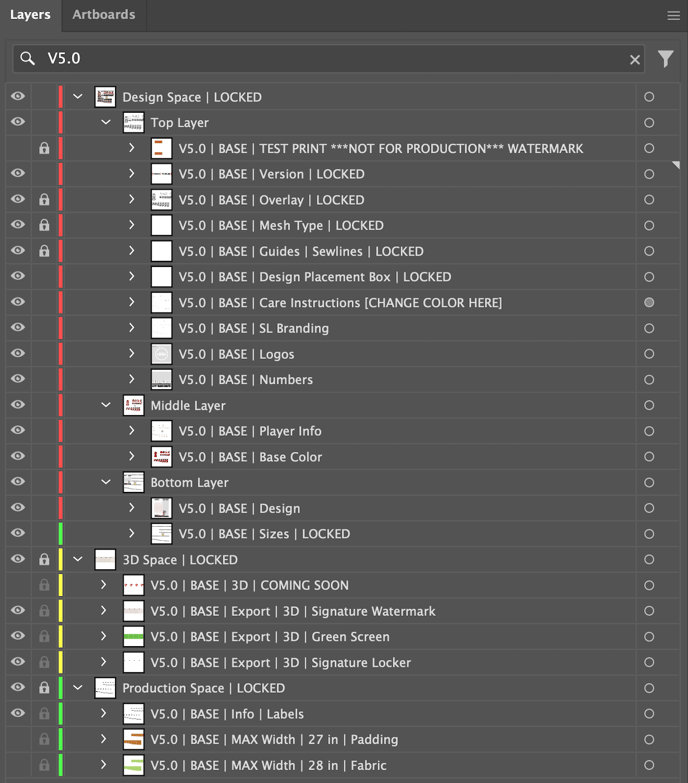This screenshot has width=688, height=783.
Task: Collapse the Middle Layer group
Action: [x=106, y=405]
